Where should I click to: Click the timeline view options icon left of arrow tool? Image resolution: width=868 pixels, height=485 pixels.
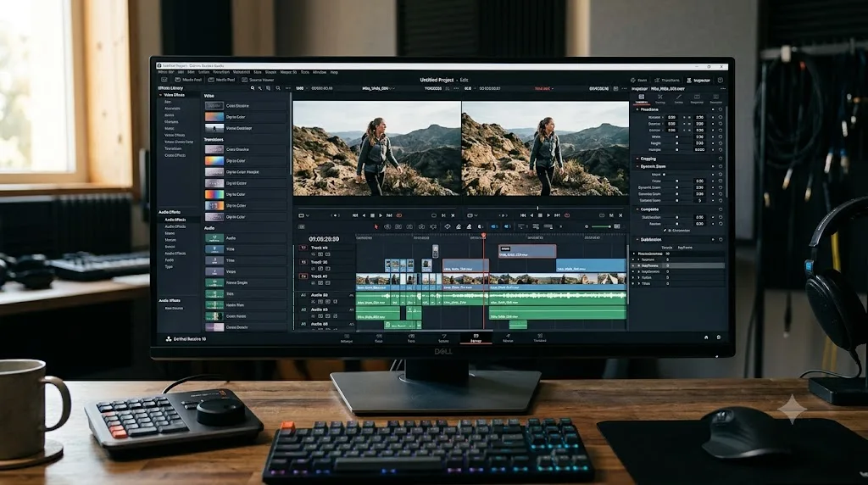302,226
